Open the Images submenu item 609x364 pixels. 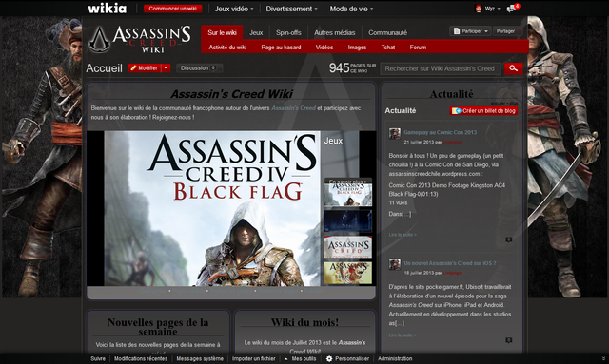(357, 47)
